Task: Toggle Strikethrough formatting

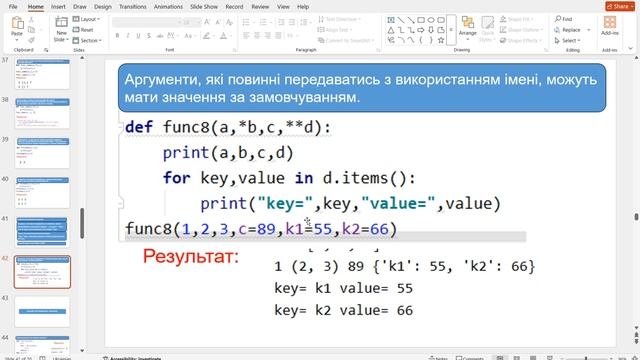Action: [149, 36]
